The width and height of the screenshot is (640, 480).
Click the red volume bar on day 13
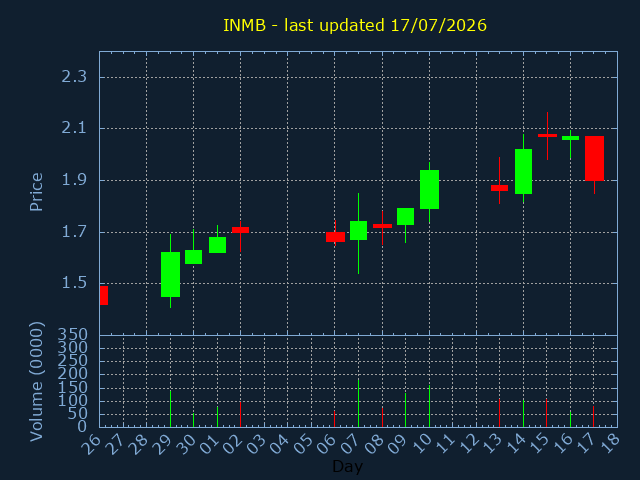coord(499,413)
